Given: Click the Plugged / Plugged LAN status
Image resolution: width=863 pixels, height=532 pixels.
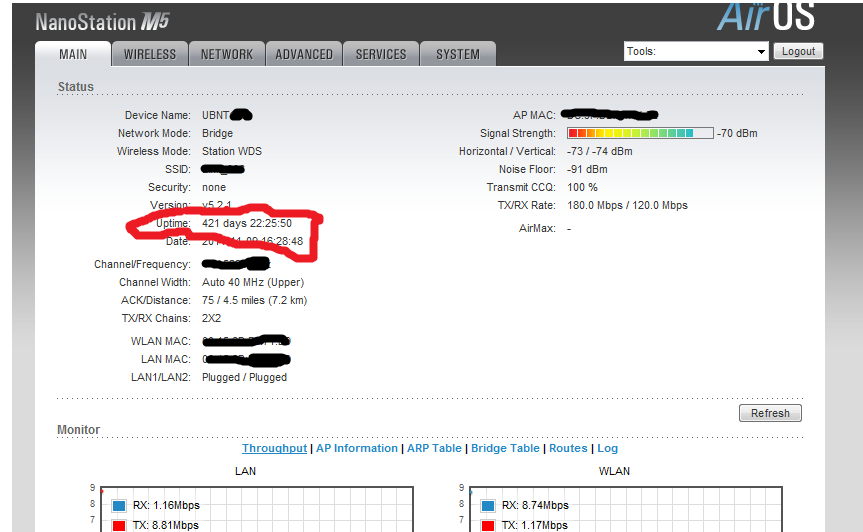Looking at the screenshot, I should (244, 377).
